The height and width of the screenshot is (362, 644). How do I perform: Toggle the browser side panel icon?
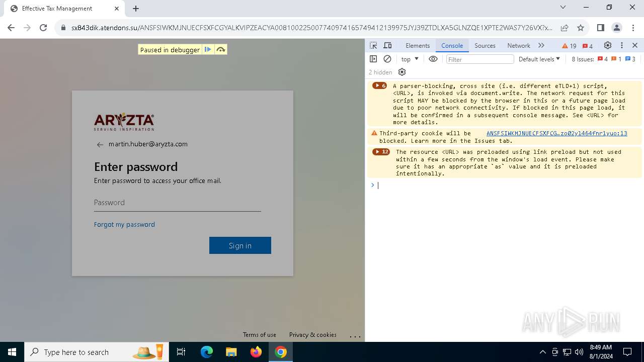tap(600, 28)
